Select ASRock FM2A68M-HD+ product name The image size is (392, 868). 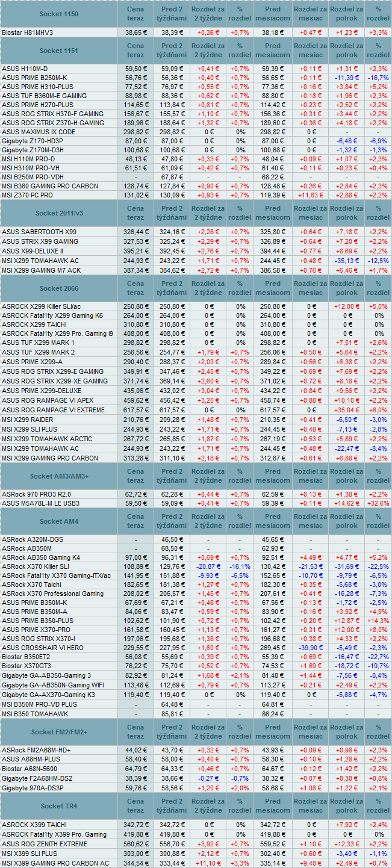coord(36,750)
